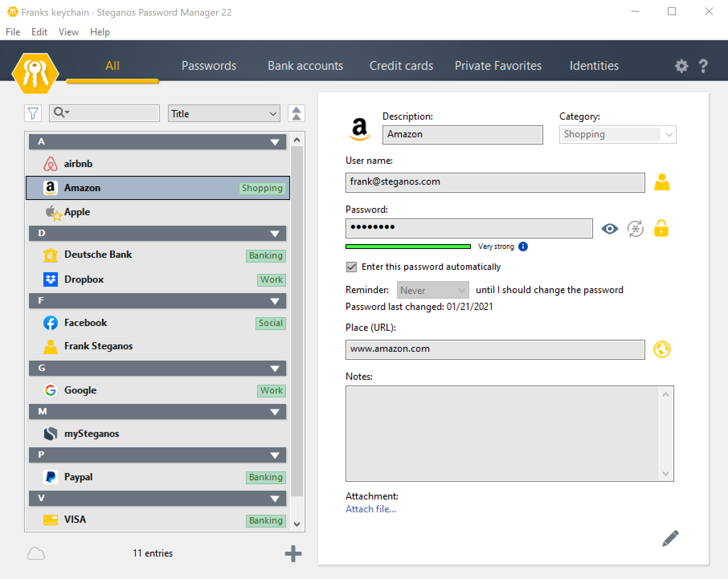
Task: Show password with the eye icon
Action: (x=609, y=229)
